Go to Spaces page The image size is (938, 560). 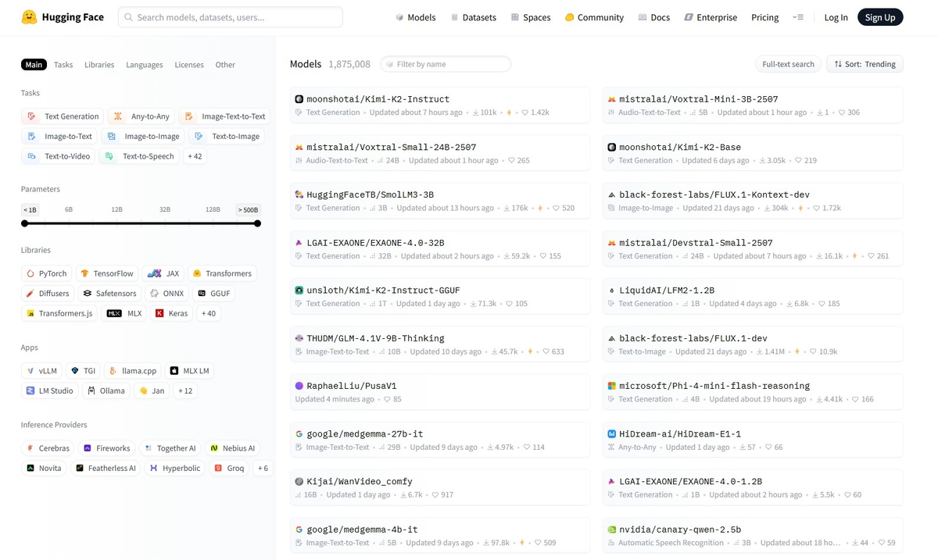coord(531,17)
